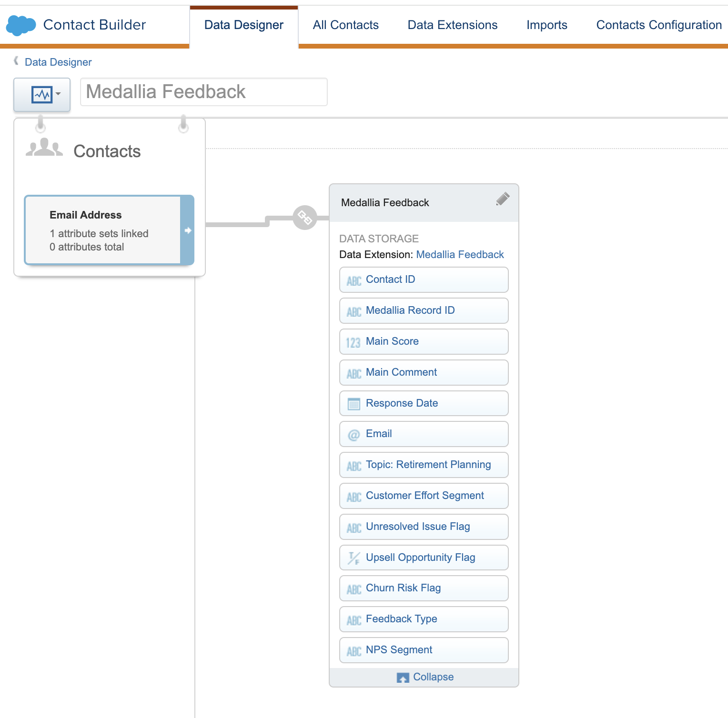Click the pencil edit icon on Medallia Feedback

pos(502,199)
